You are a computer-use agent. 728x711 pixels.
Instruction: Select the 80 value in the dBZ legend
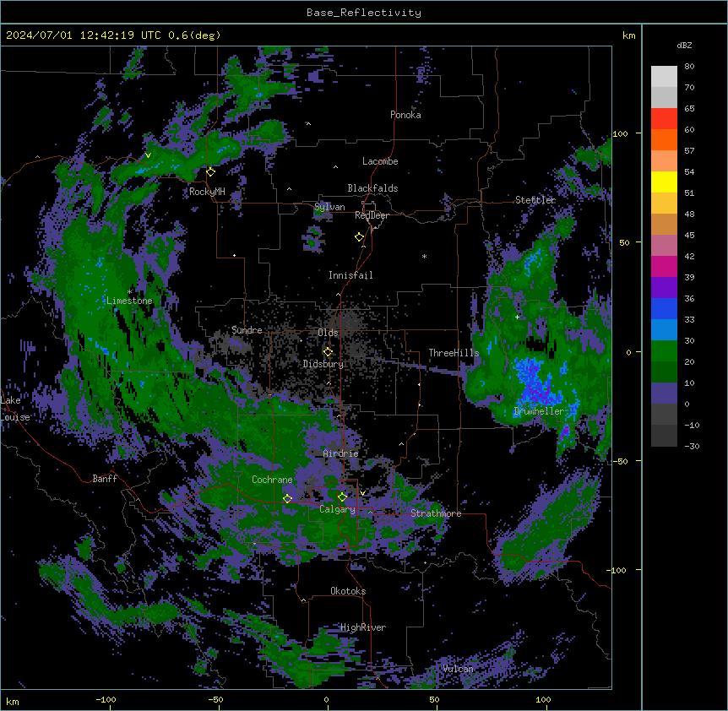[x=689, y=67]
